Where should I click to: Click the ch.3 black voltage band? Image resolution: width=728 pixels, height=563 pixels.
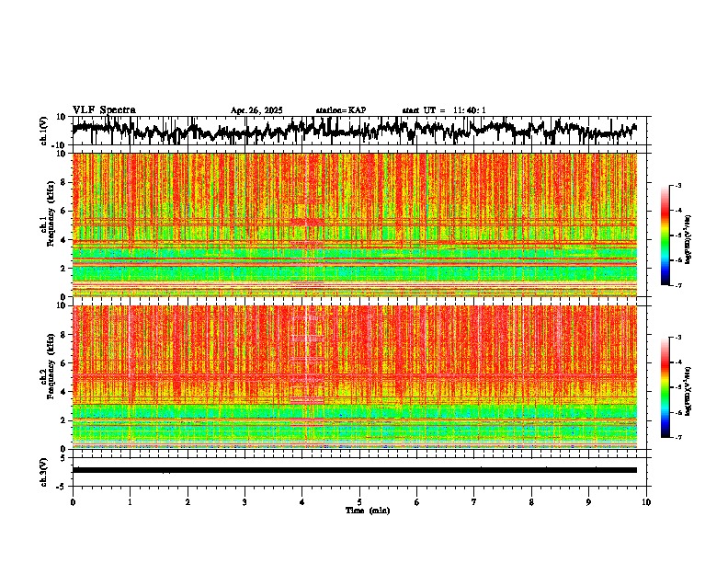coord(354,470)
